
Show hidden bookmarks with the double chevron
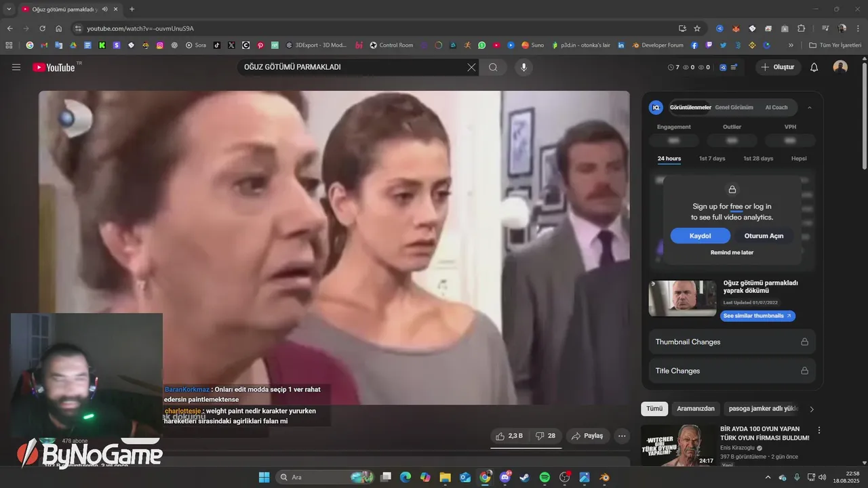791,45
